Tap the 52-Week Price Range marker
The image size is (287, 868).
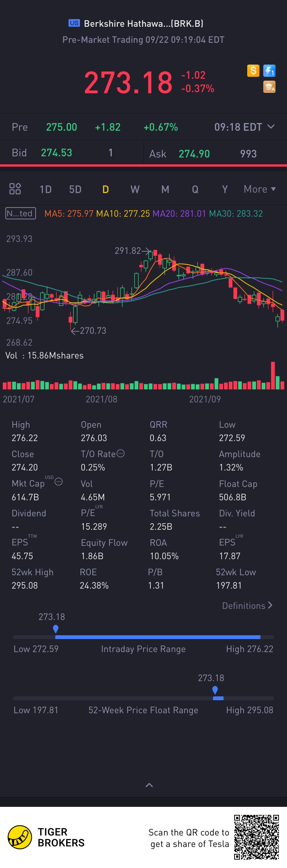click(215, 690)
